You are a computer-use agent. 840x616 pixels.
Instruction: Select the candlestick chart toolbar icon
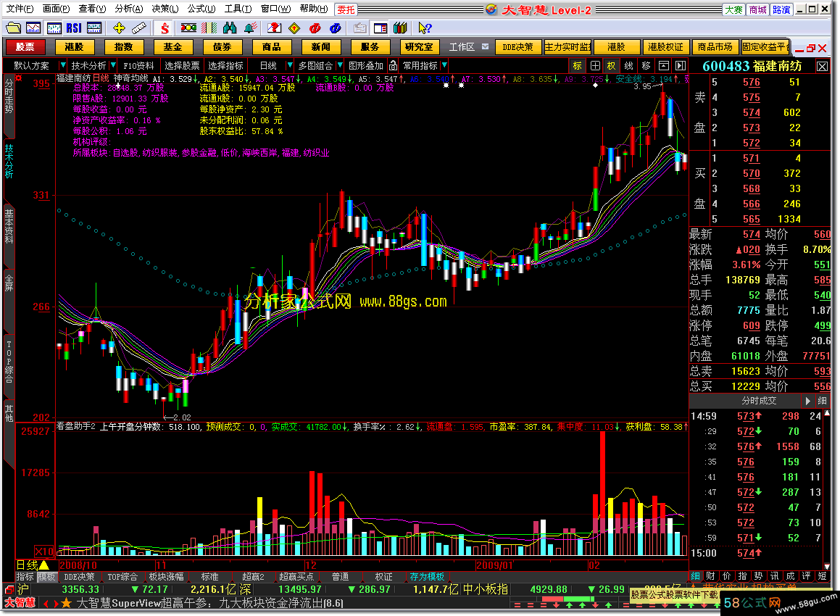click(x=54, y=28)
